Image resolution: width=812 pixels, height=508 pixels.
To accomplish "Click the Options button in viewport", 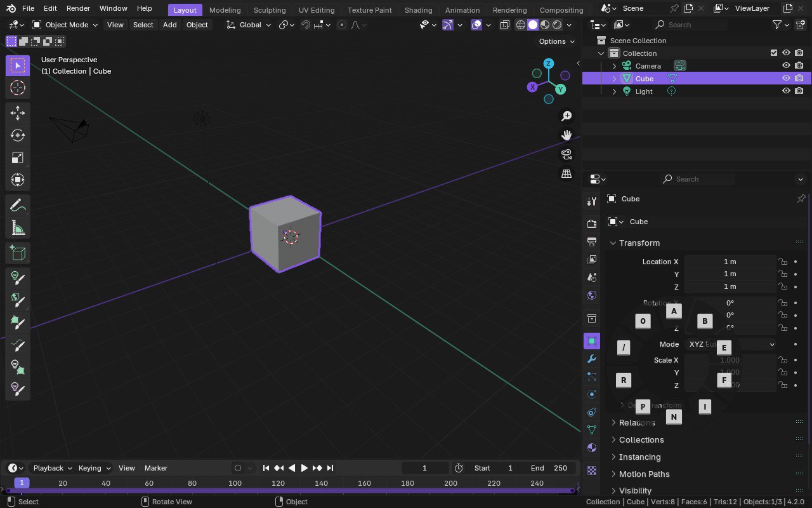I will [x=556, y=41].
